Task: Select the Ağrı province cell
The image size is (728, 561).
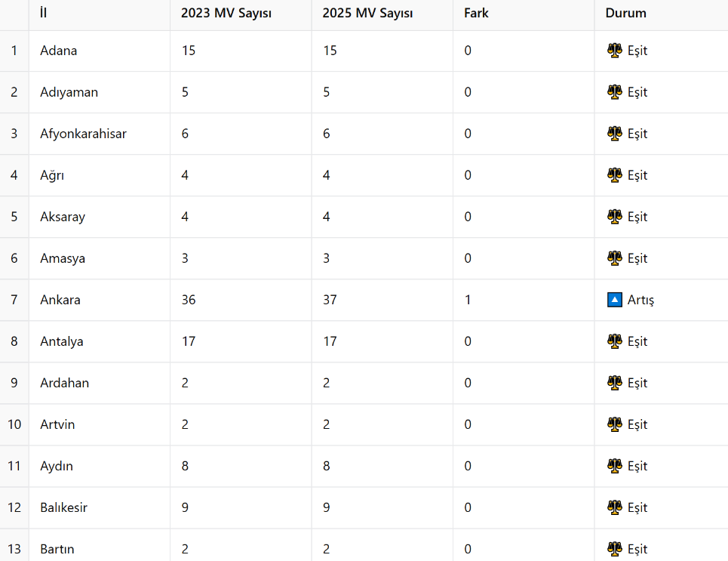Action: point(100,175)
